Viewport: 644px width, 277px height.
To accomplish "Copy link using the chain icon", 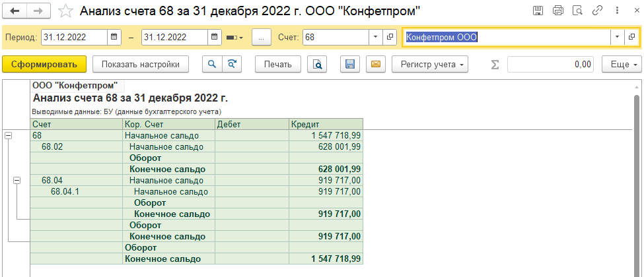I will pyautogui.click(x=598, y=11).
